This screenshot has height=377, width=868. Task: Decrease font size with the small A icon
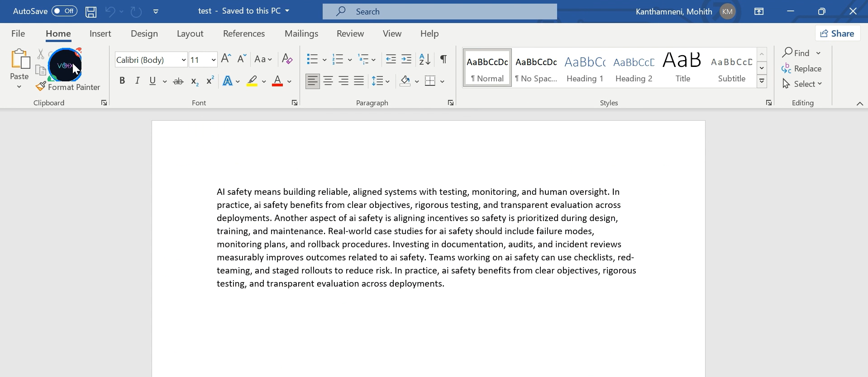click(242, 59)
